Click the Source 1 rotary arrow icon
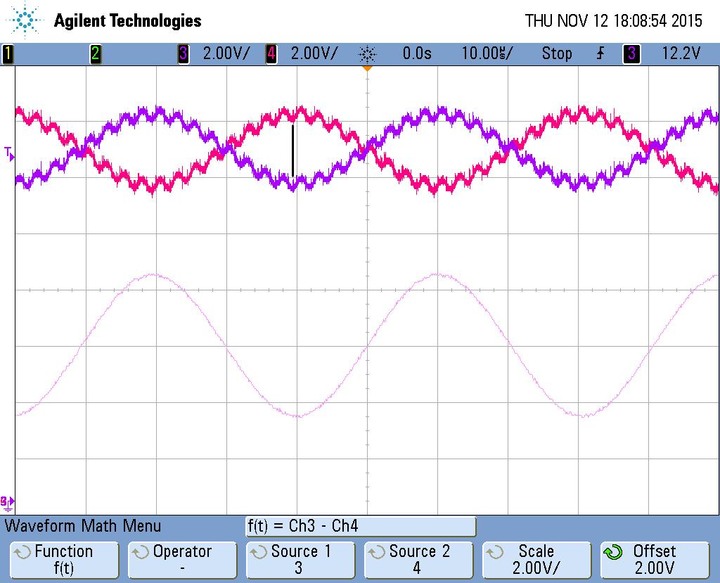 [258, 552]
